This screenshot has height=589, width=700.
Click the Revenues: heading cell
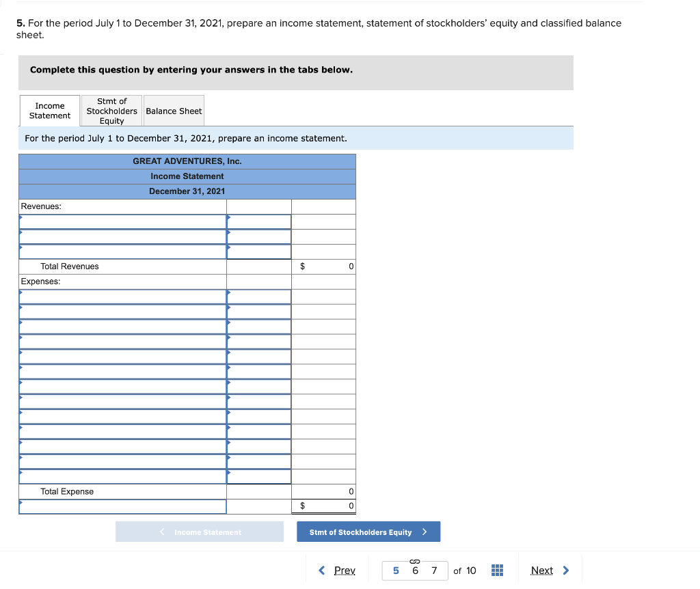pos(123,206)
